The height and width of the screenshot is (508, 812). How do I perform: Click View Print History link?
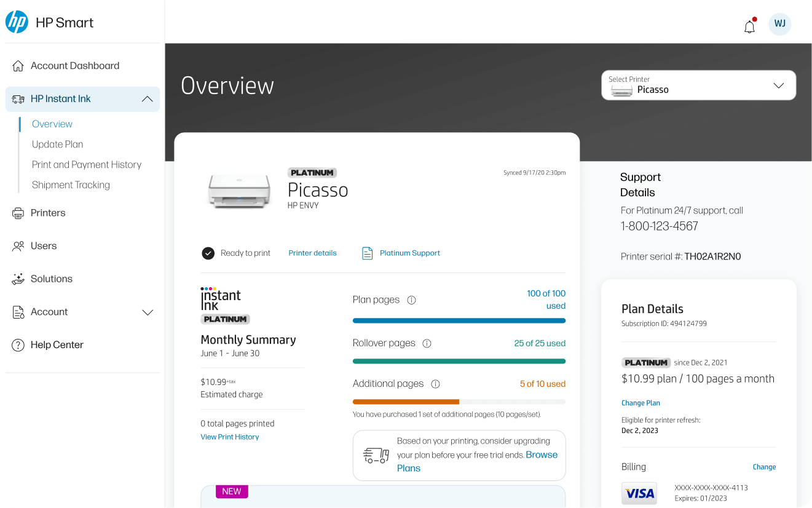[x=230, y=437]
